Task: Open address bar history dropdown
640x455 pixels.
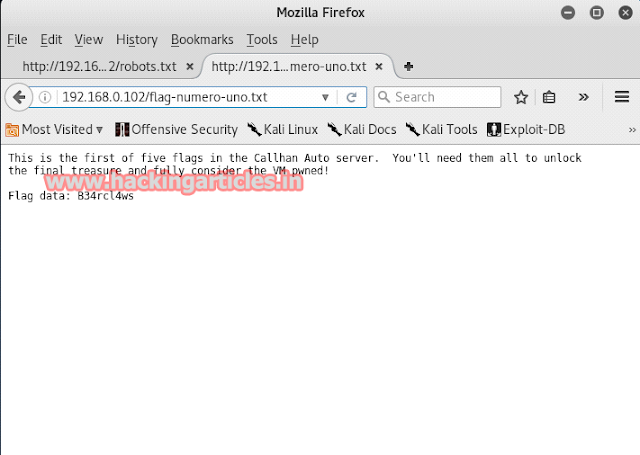Action: [325, 98]
